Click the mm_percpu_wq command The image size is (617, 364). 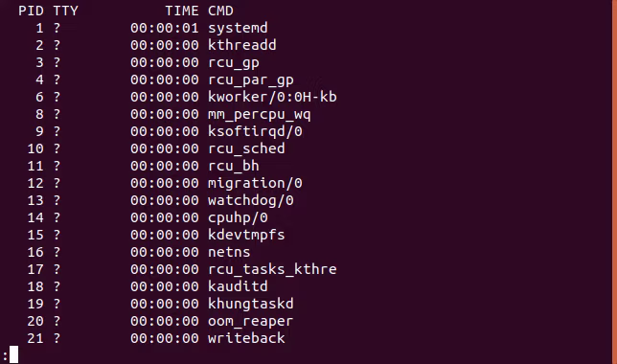[260, 115]
